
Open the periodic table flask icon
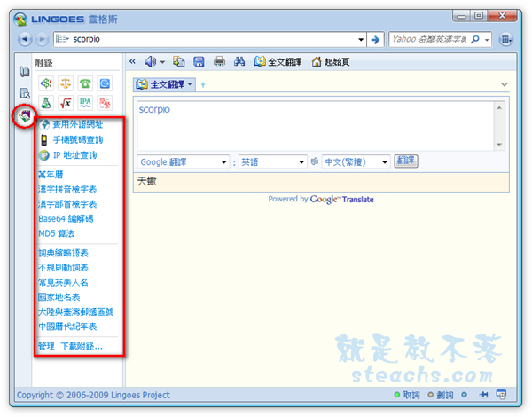(46, 103)
